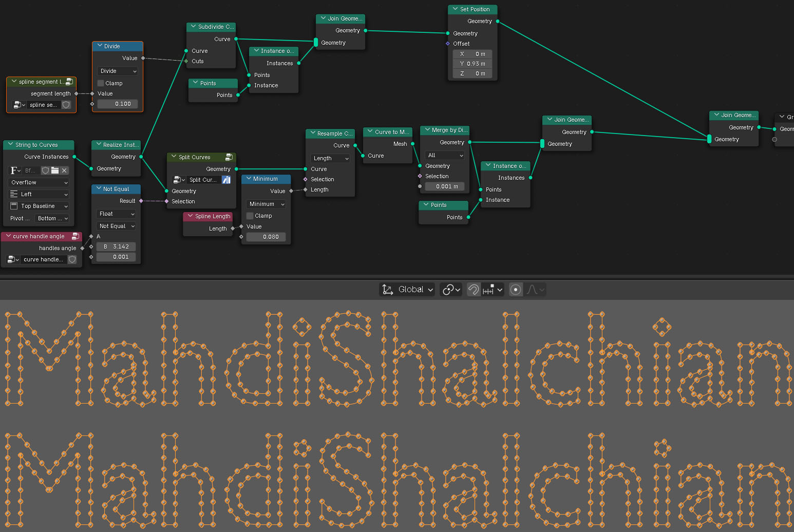Click the B 3.142 field in Not Equal node

tap(116, 246)
